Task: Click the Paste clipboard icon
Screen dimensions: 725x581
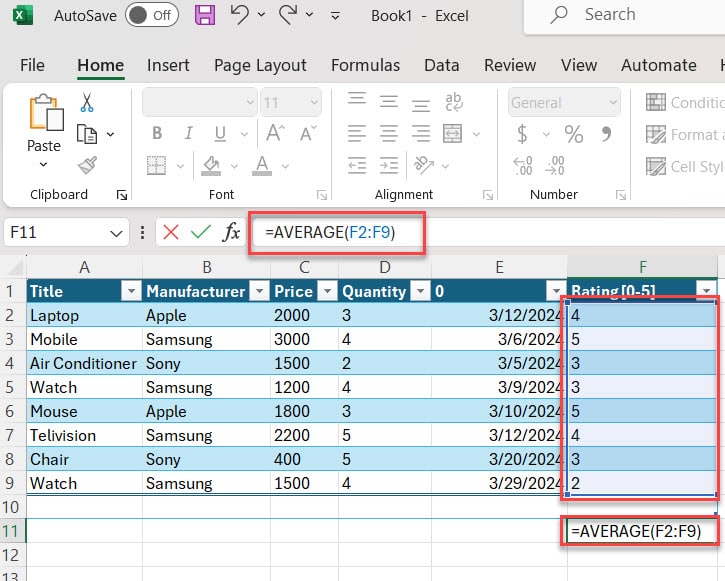Action: [46, 112]
